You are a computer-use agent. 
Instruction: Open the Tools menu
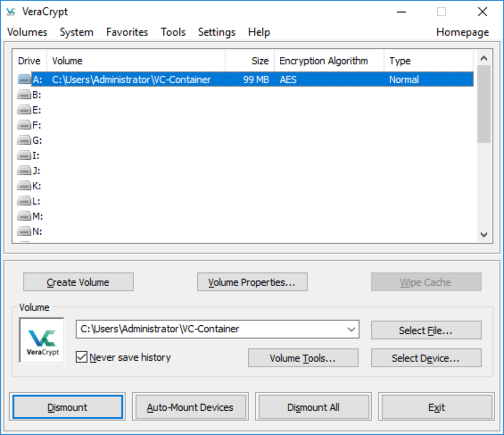coord(173,32)
